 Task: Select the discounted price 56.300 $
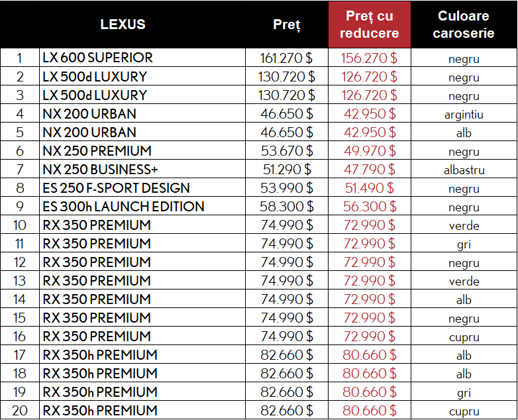point(369,206)
